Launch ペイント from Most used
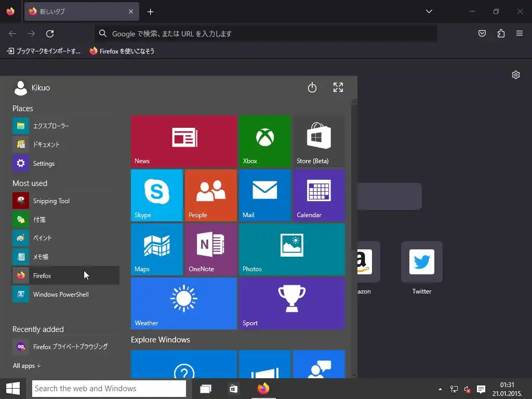The height and width of the screenshot is (399, 532). pos(65,238)
